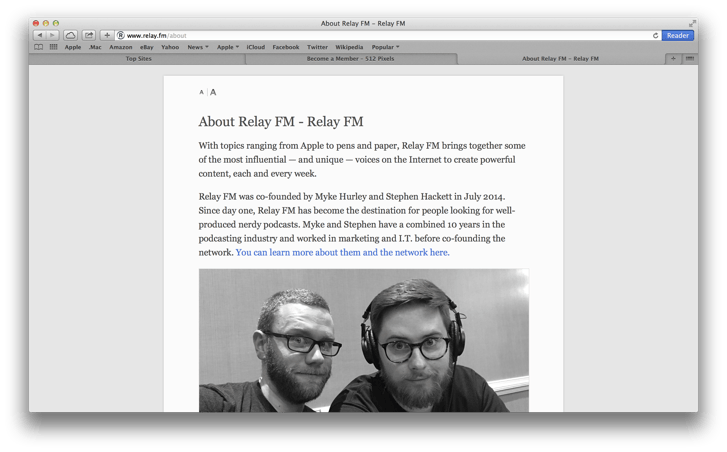Enter full screen with the resize arrows icon
This screenshot has width=727, height=452.
[x=692, y=23]
